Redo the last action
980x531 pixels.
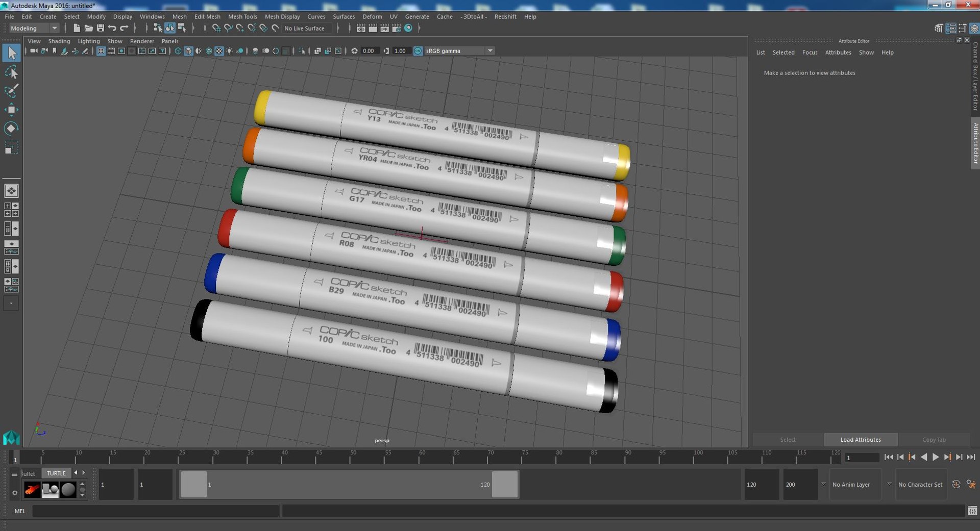[x=124, y=28]
